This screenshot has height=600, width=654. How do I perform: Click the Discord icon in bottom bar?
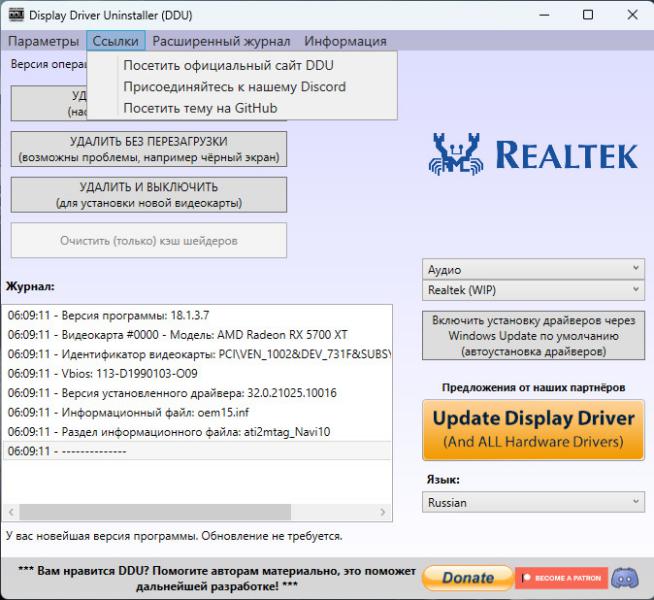coord(625,577)
